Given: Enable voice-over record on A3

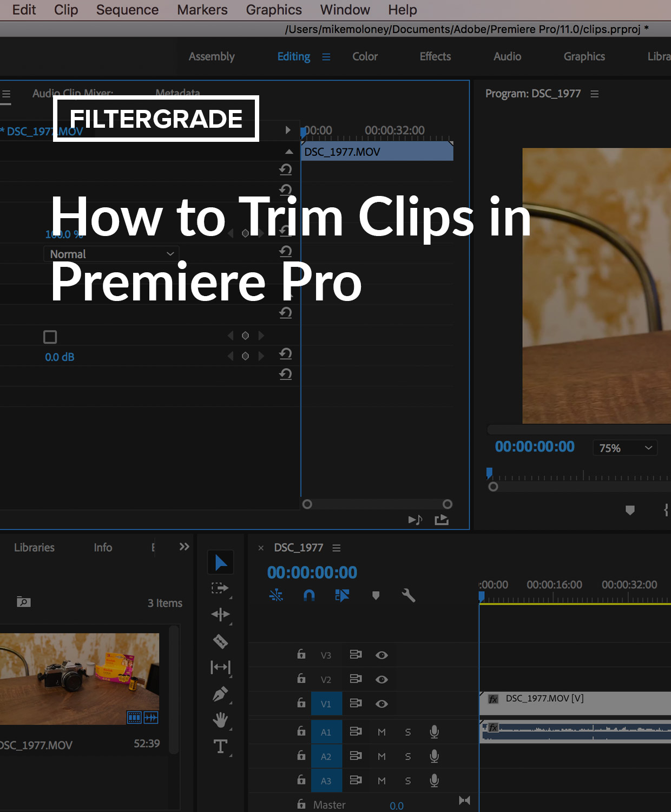Looking at the screenshot, I should [x=434, y=781].
